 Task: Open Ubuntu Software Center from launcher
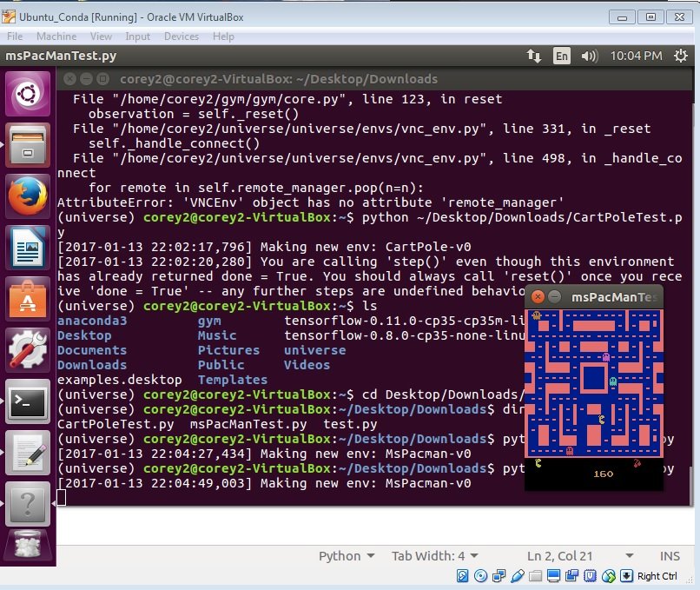point(28,299)
